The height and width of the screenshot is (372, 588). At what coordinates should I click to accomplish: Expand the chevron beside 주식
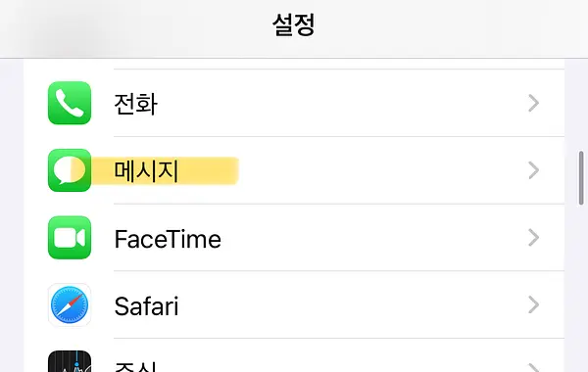tap(534, 367)
